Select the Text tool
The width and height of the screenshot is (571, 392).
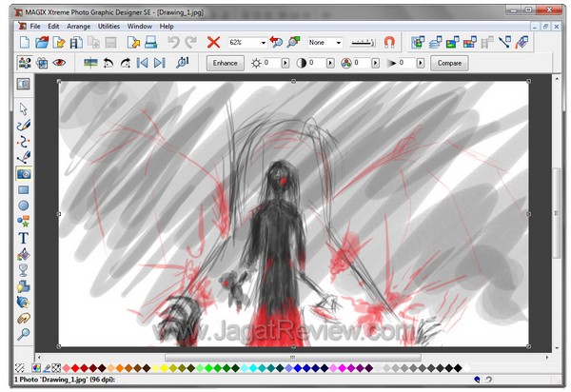click(24, 238)
